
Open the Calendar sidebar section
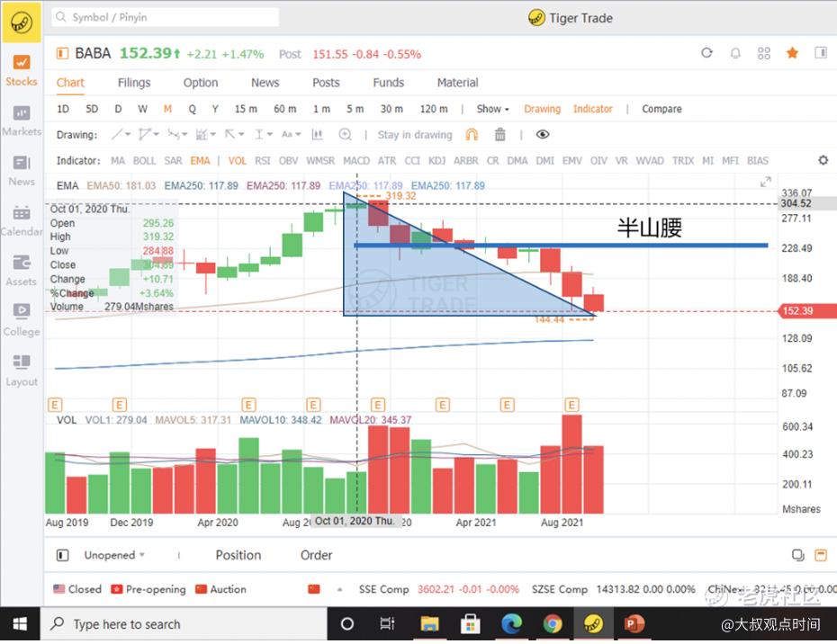point(22,221)
